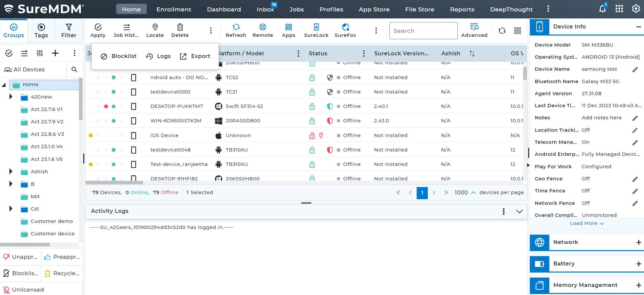The height and width of the screenshot is (295, 644).
Task: Expand the 42Gnew group folder
Action: click(x=11, y=97)
